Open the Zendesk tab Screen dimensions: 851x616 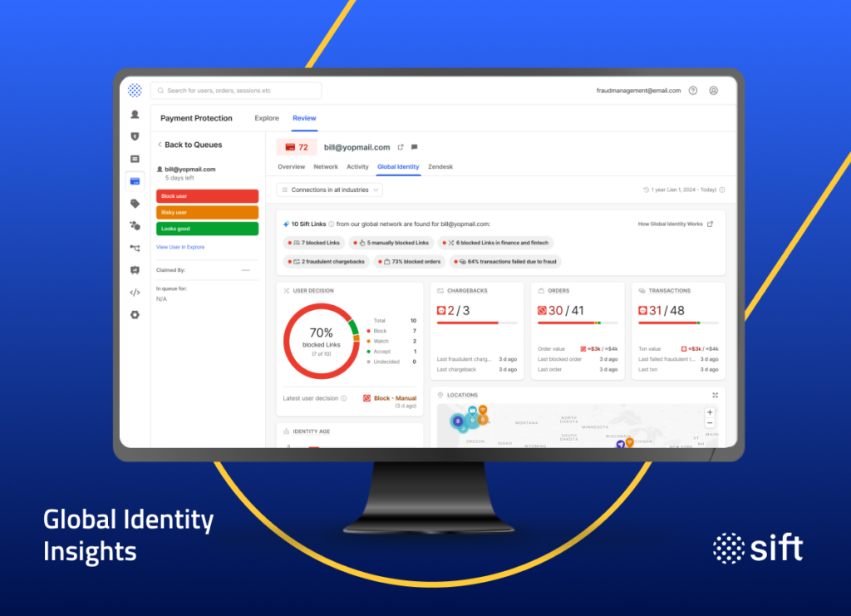440,166
